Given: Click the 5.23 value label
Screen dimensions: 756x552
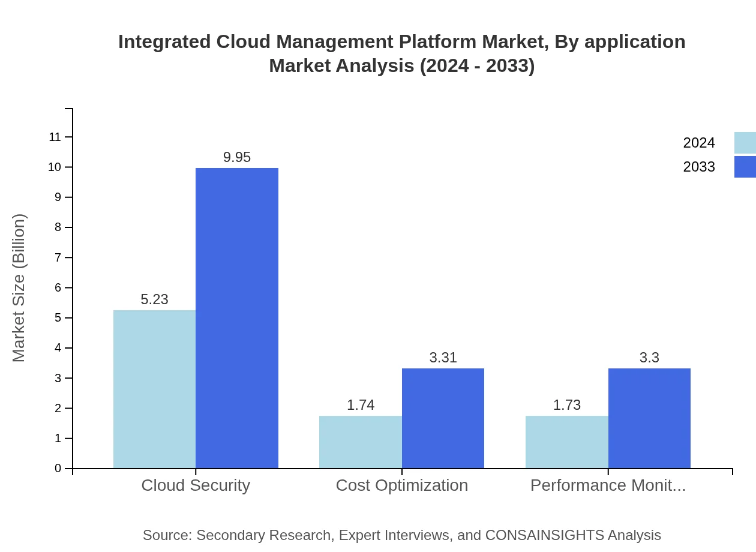Looking at the screenshot, I should coord(154,299).
